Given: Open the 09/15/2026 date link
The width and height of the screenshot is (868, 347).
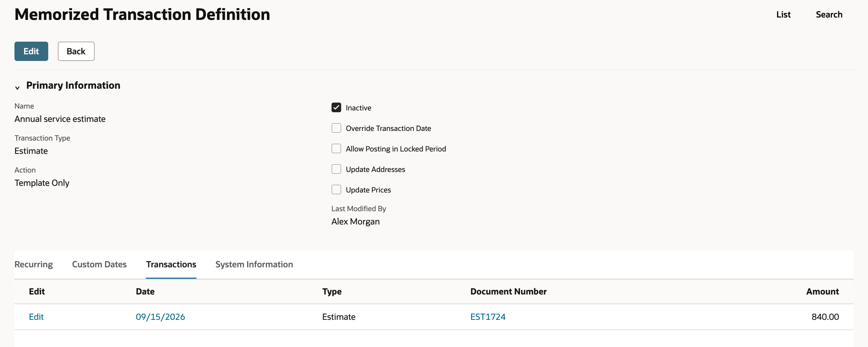Looking at the screenshot, I should click(x=160, y=317).
